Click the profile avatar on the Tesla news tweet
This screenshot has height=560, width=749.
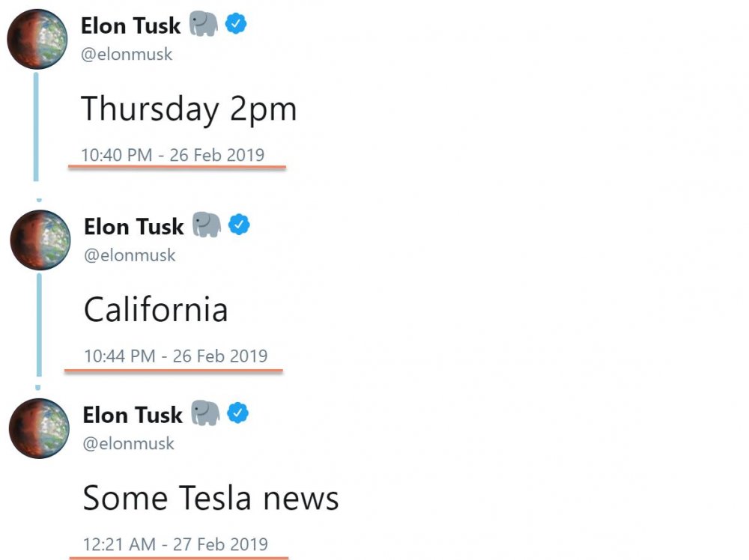39,428
